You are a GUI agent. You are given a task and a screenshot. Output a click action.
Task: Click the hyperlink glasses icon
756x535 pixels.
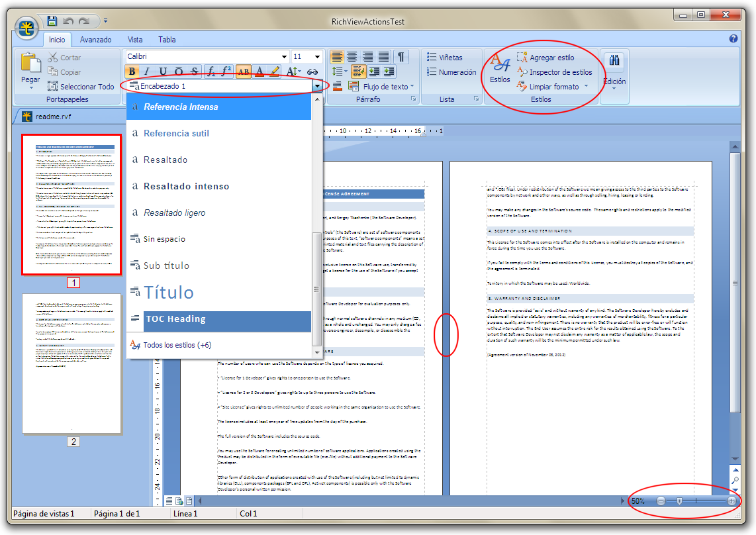313,72
